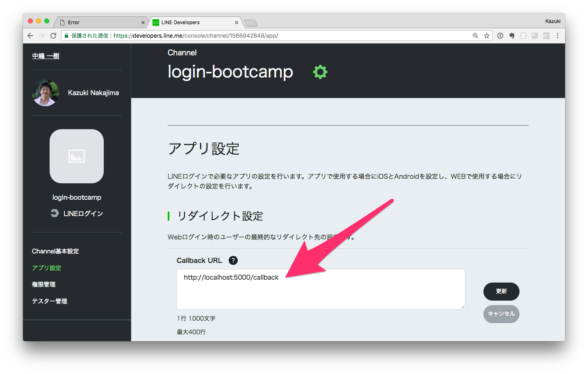Click the 1Password extension icon
This screenshot has width=588, height=374.
tap(500, 36)
